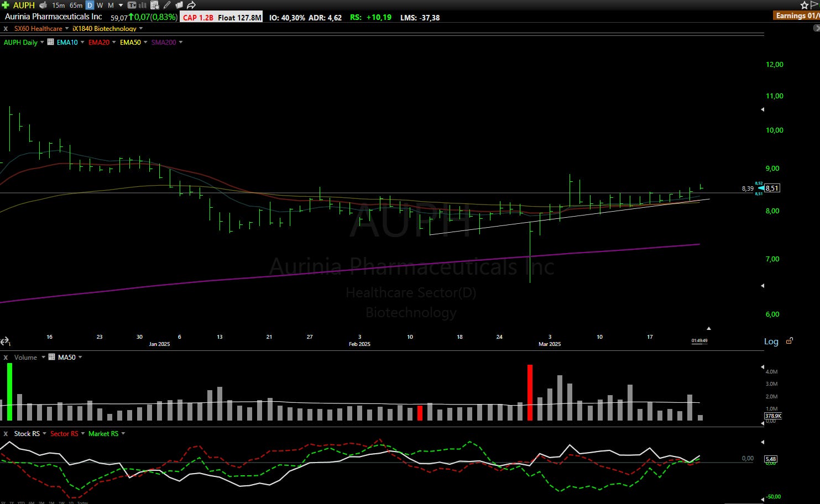Open the Stock RS dropdown arrow

(x=45, y=433)
